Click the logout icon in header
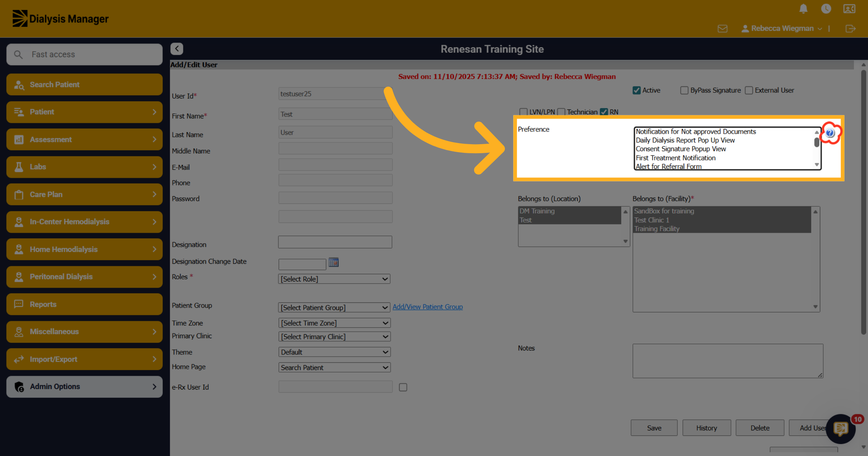The height and width of the screenshot is (456, 868). 851,29
